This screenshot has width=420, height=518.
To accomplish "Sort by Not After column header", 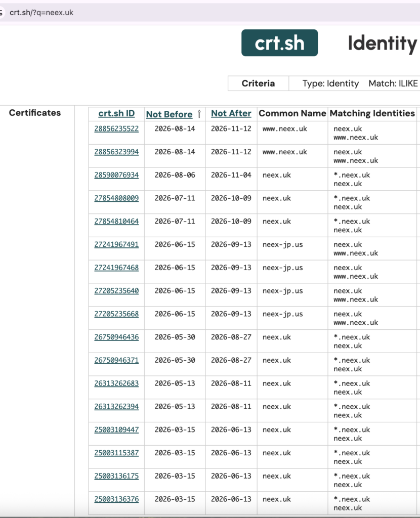I will 231,113.
